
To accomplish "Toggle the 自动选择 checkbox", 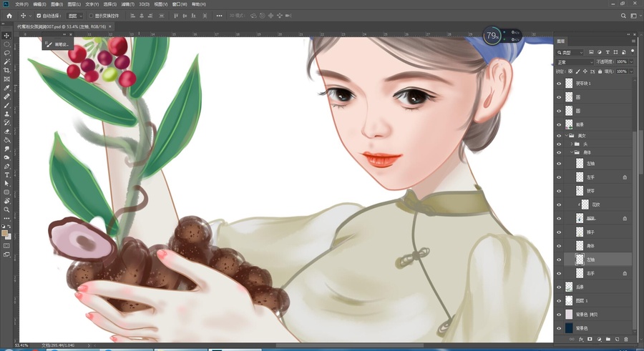I will point(39,16).
